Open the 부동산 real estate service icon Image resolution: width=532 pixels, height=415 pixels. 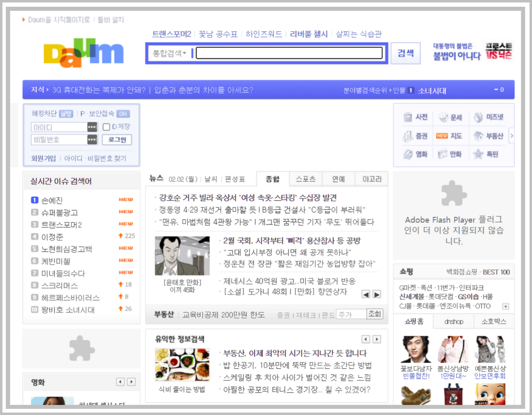pyautogui.click(x=489, y=136)
